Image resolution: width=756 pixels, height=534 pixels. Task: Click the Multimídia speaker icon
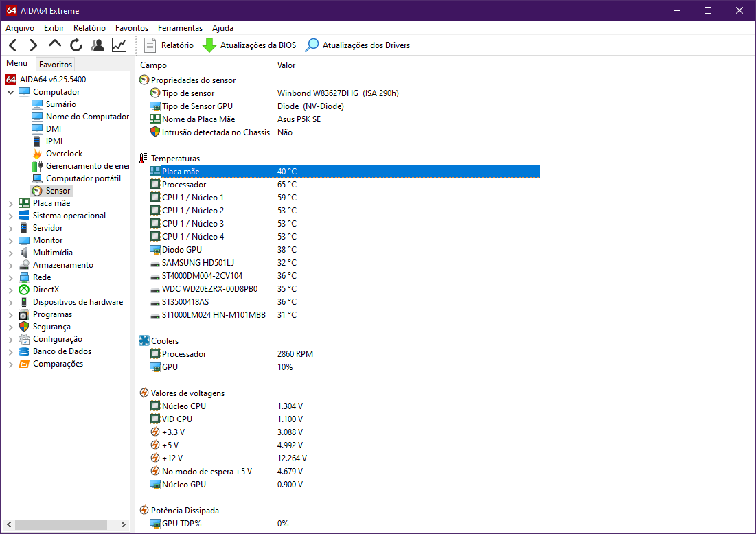(x=23, y=253)
